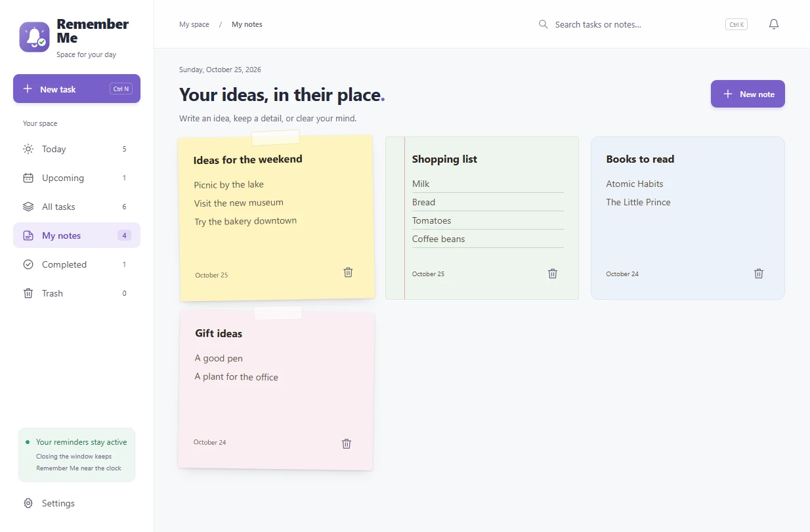This screenshot has width=810, height=532.
Task: Click My space breadcrumb link
Action: pos(194,24)
